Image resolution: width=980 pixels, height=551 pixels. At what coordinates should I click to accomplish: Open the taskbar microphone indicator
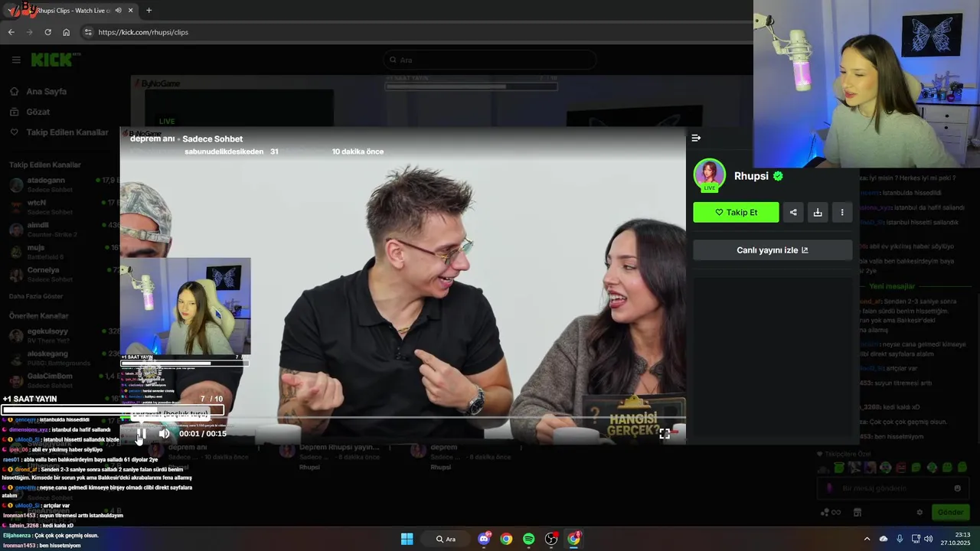[x=900, y=539]
